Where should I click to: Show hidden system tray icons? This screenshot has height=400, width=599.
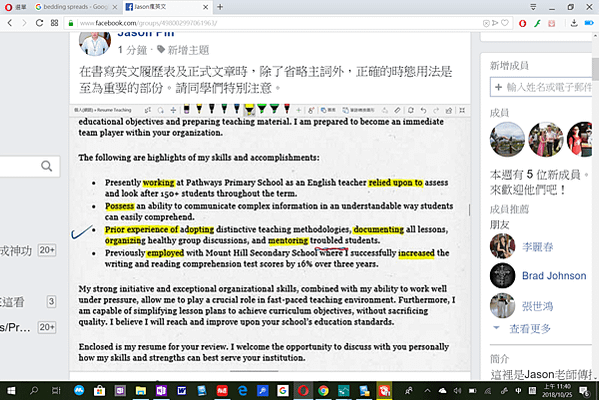pyautogui.click(x=427, y=390)
